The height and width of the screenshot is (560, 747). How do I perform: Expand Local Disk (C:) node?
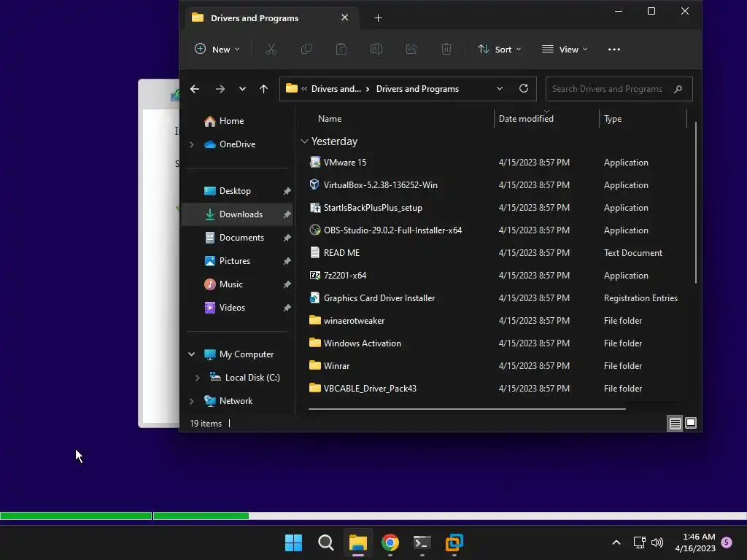click(197, 378)
